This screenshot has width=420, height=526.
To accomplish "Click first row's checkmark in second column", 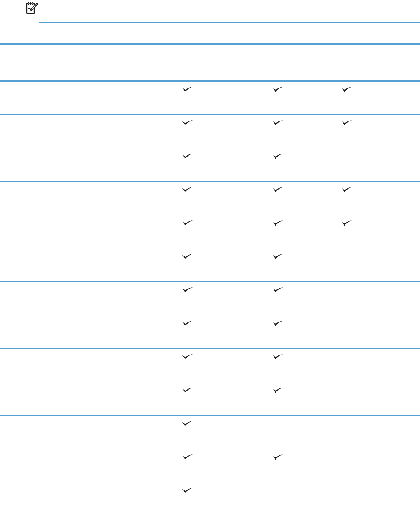I will (276, 90).
